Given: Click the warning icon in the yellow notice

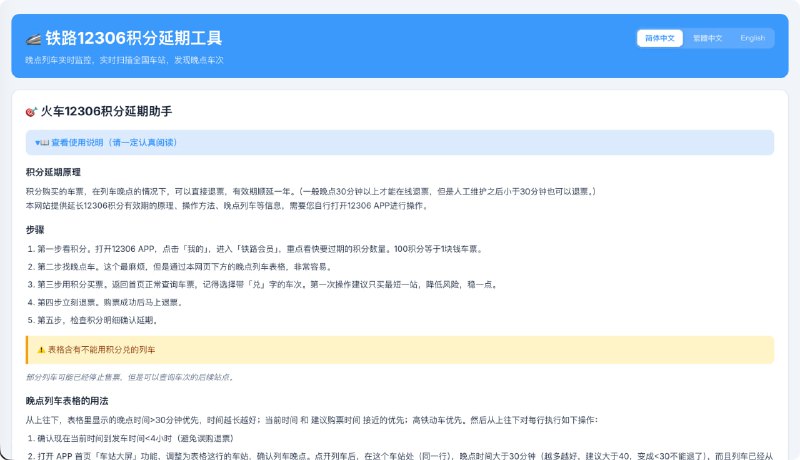Looking at the screenshot, I should pyautogui.click(x=41, y=350).
